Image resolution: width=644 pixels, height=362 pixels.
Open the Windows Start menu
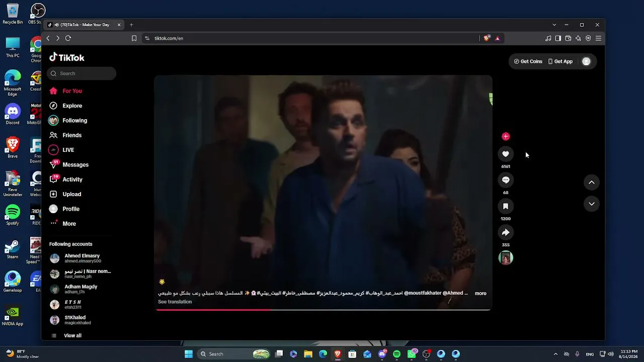pyautogui.click(x=189, y=354)
